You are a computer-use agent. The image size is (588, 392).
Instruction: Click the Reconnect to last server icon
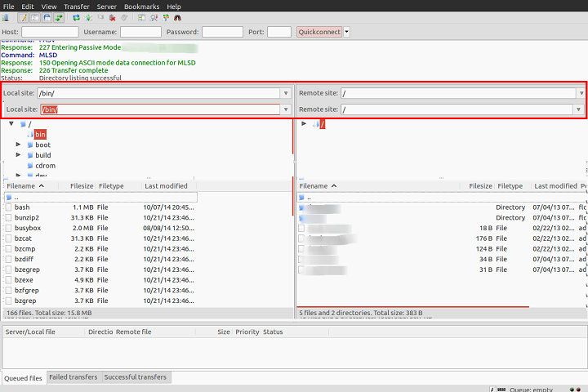(x=124, y=17)
